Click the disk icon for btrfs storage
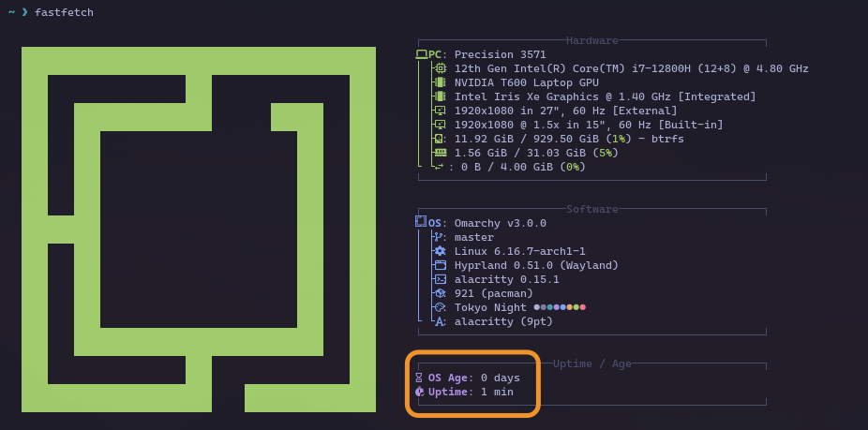Screen dimensions: 868x430 coord(440,139)
